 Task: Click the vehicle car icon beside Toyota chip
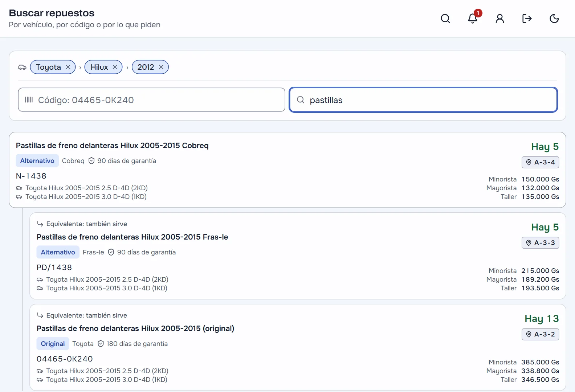coord(22,67)
